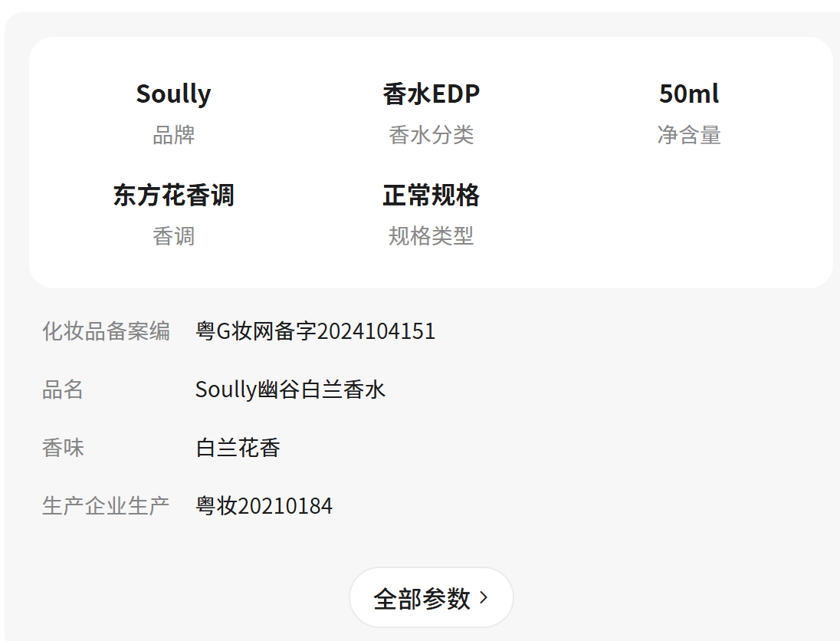Viewport: 840px width, 641px height.
Task: Click the 香水EDP category value
Action: [x=431, y=94]
